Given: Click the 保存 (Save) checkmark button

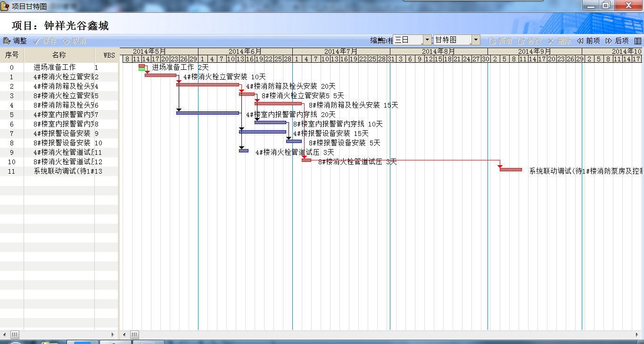Looking at the screenshot, I should (45, 41).
